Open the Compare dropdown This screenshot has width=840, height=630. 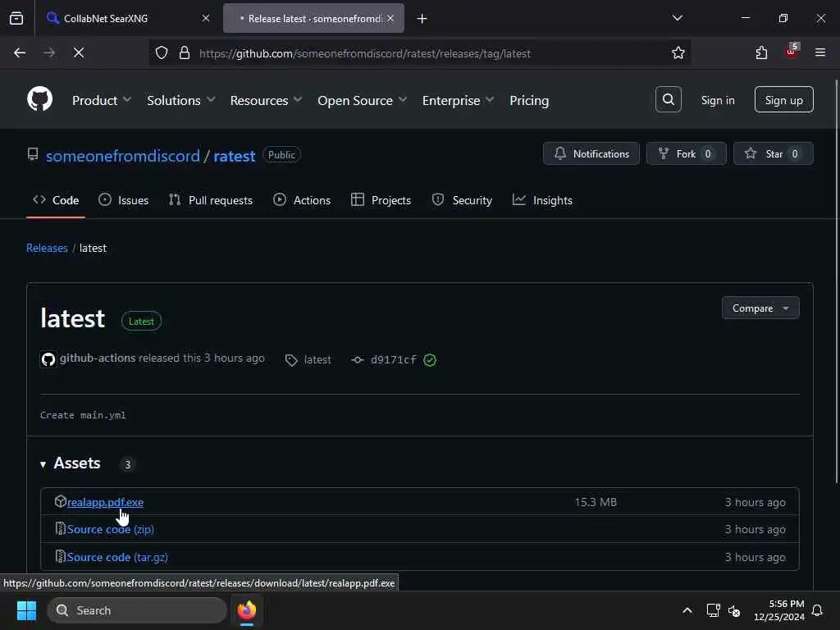(x=760, y=308)
